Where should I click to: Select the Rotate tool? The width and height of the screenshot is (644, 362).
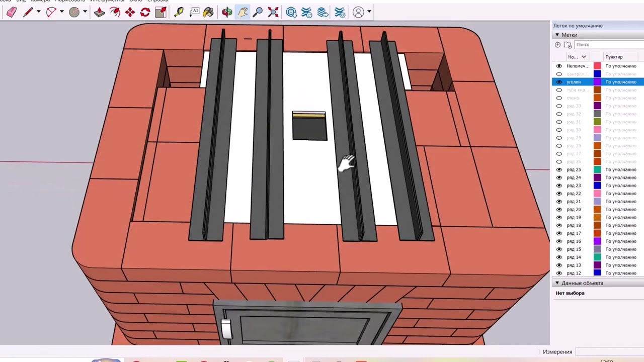(145, 12)
